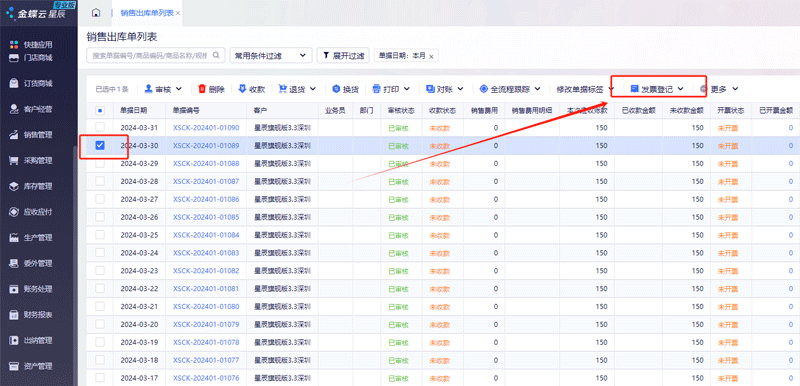Toggle the select-all header checkbox
Viewport: 800px width, 386px height.
click(x=100, y=110)
